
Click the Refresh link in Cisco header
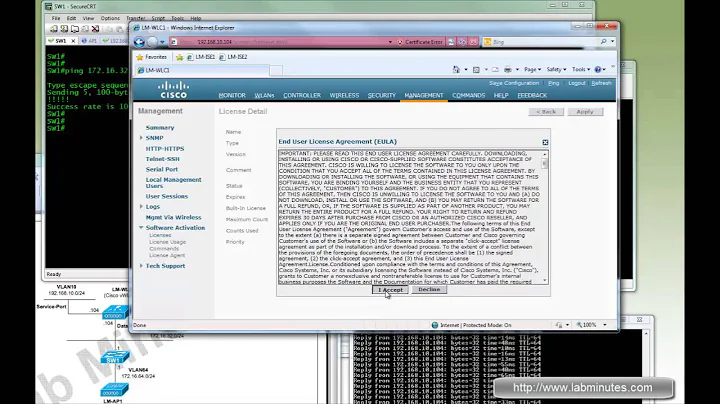[601, 83]
